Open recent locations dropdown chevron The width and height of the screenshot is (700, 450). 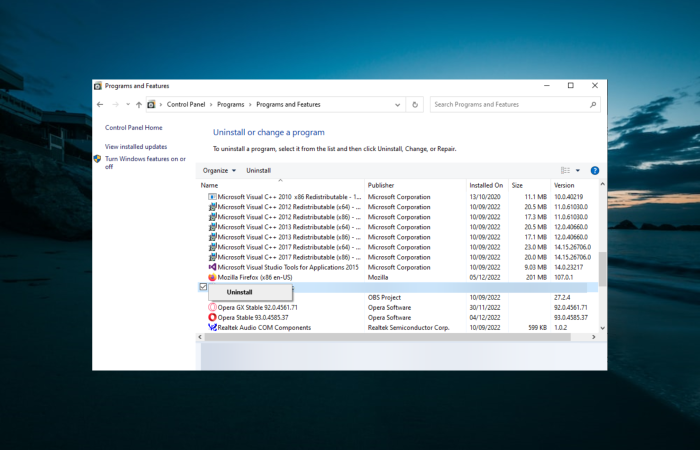point(128,104)
